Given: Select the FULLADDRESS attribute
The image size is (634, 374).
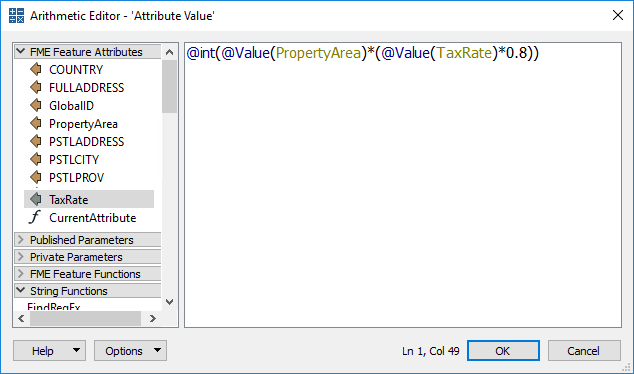Looking at the screenshot, I should pyautogui.click(x=87, y=88).
